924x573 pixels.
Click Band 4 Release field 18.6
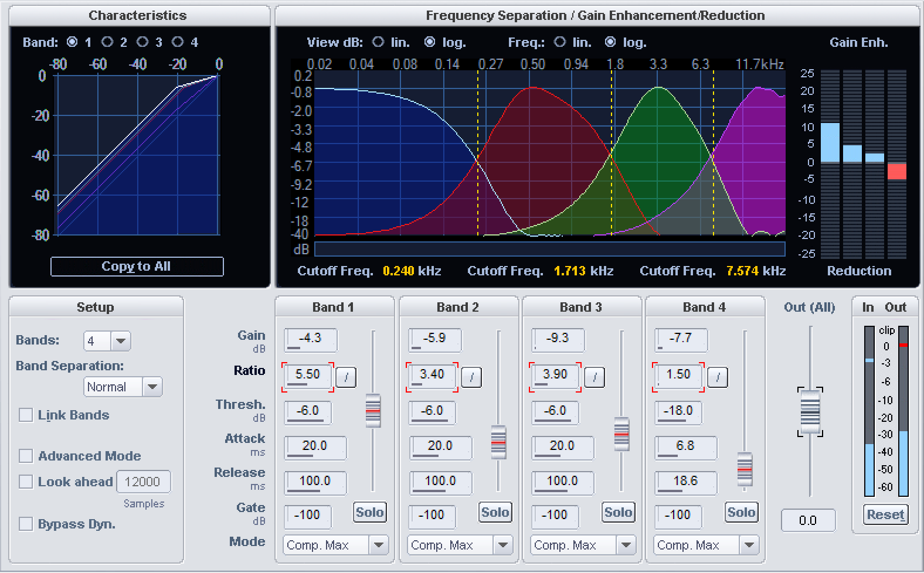point(685,483)
